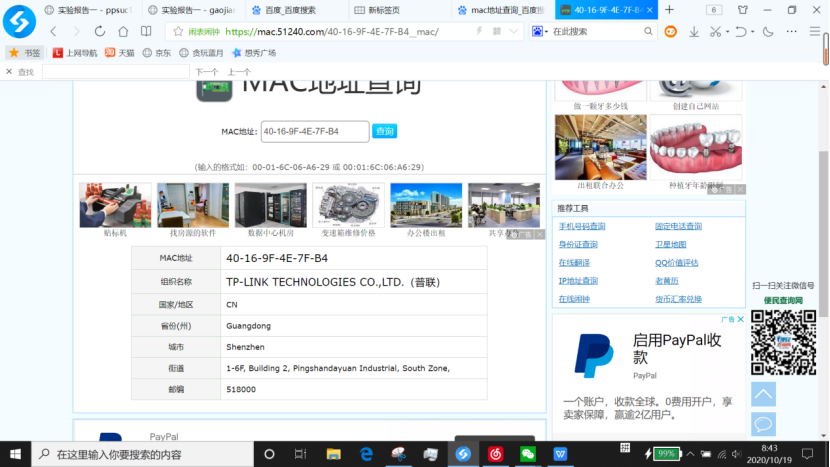Open reading mode book icon
The height and width of the screenshot is (467, 830).
146,32
